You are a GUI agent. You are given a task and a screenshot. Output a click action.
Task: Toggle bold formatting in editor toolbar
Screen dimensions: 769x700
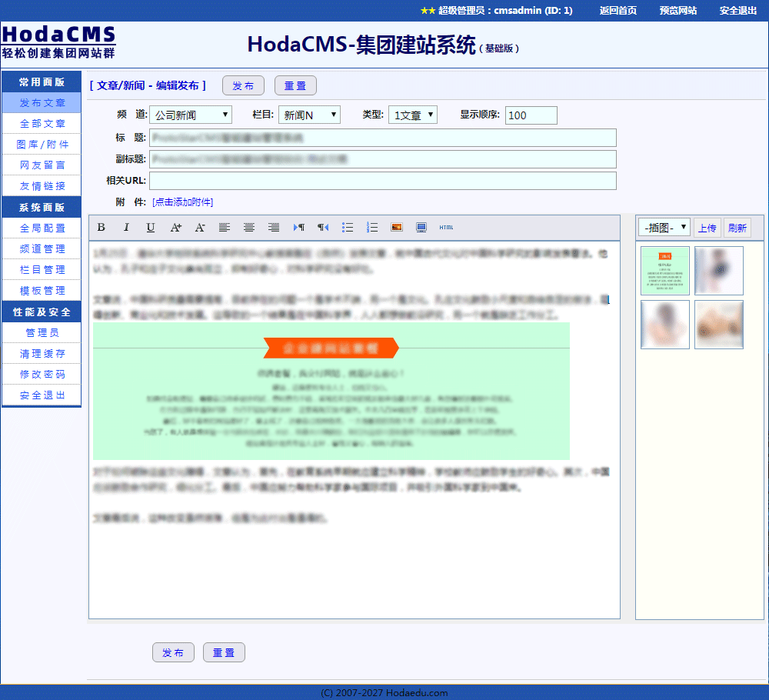click(101, 227)
